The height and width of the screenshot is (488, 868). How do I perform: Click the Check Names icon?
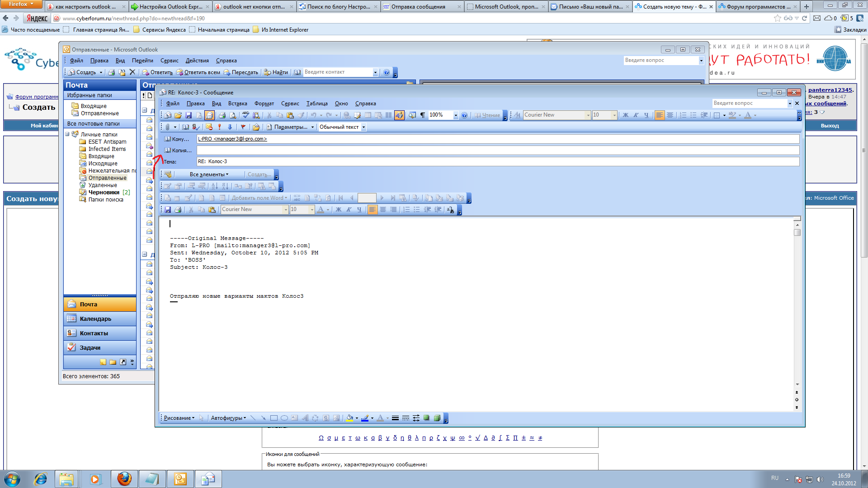[196, 127]
